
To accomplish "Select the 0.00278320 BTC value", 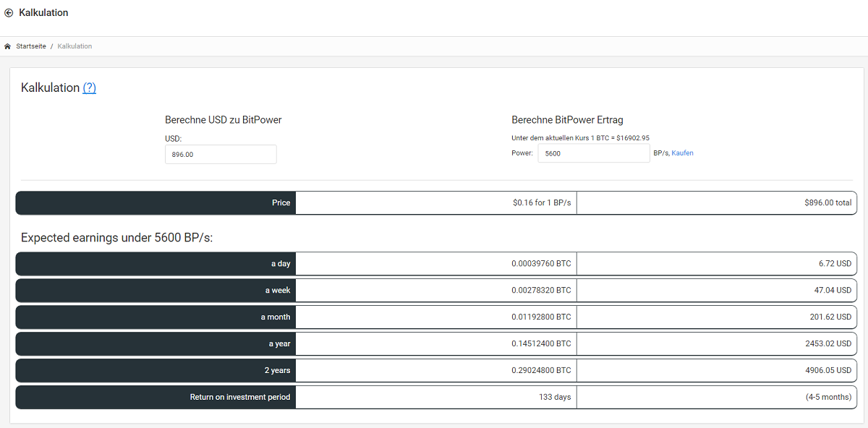I will click(x=541, y=290).
